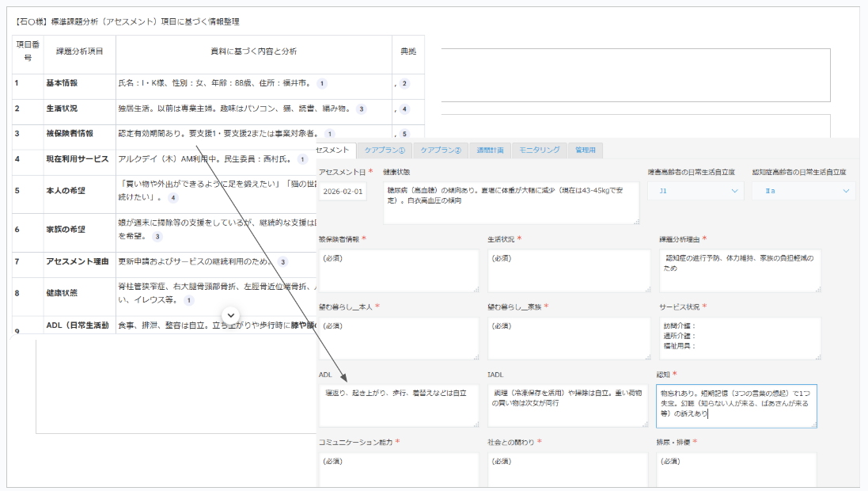The width and height of the screenshot is (868, 491).
Task: Switch to the ケアプラン② tab
Action: (x=440, y=150)
